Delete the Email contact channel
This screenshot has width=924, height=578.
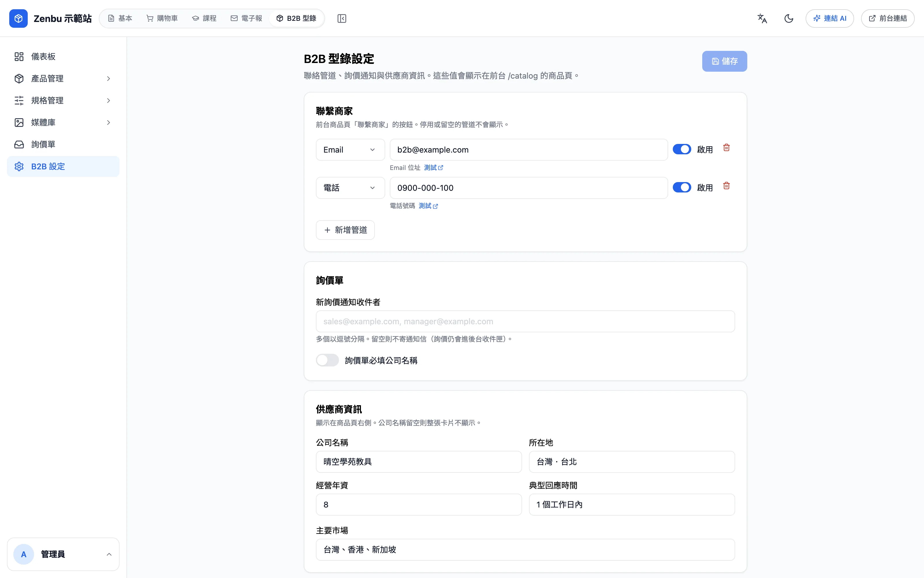(x=726, y=148)
